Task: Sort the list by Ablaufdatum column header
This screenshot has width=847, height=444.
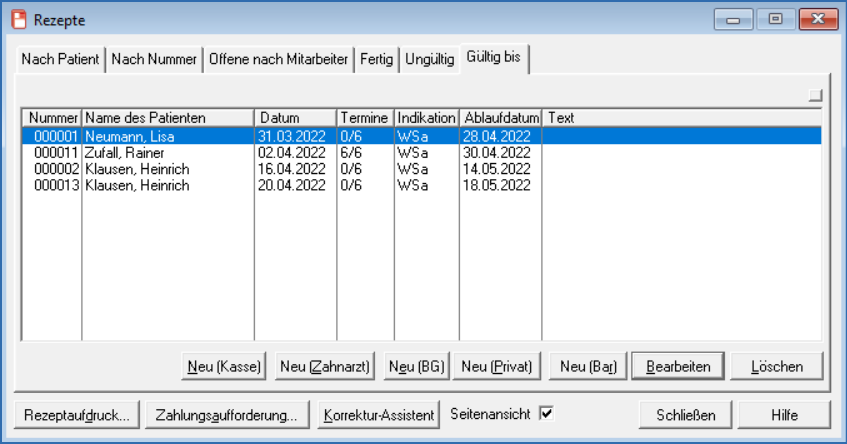Action: (500, 118)
